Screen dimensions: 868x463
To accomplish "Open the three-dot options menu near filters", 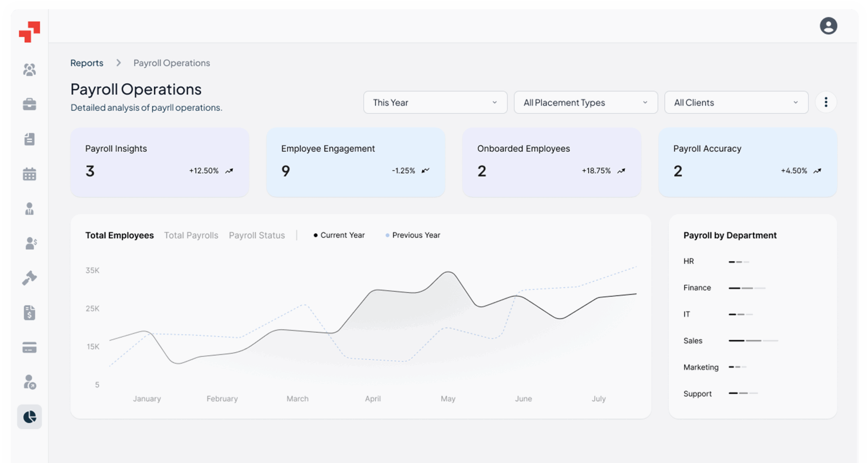I will tap(826, 102).
